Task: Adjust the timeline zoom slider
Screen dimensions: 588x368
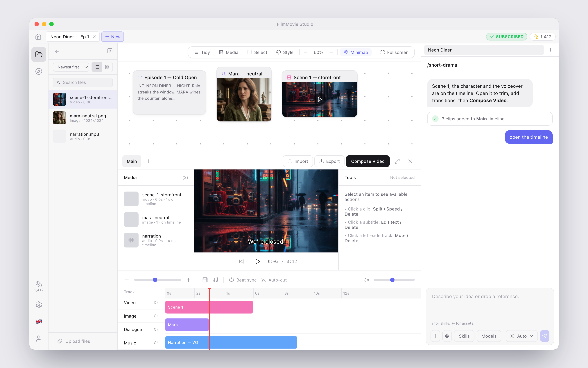Action: click(x=157, y=280)
